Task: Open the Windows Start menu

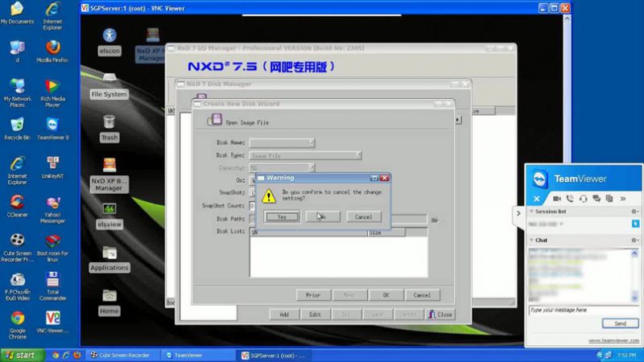Action: 22,355
